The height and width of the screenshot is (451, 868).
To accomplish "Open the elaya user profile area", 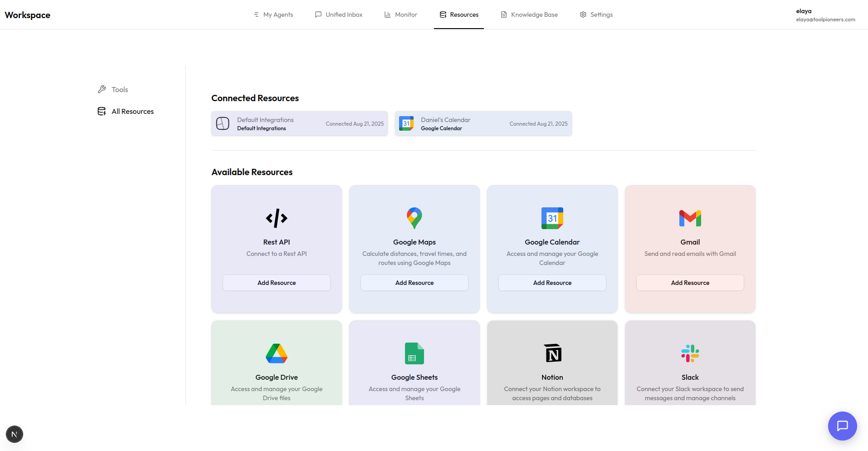I will pos(825,15).
